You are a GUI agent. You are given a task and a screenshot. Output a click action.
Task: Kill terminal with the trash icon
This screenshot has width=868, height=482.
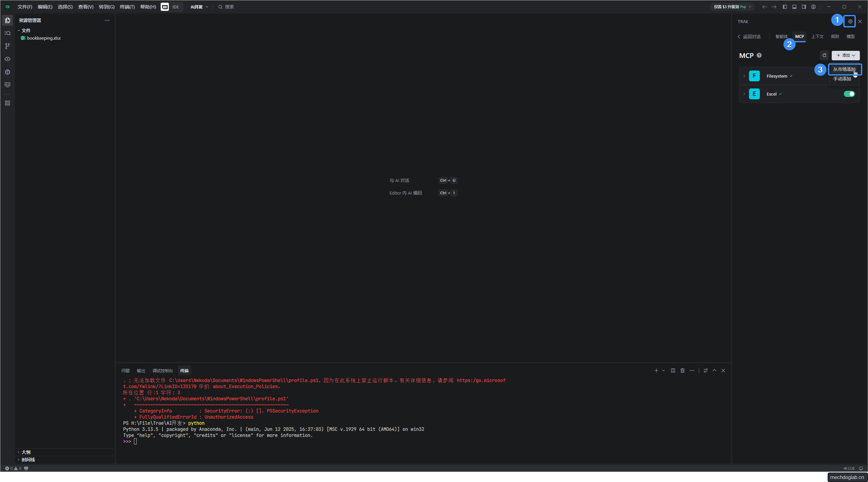[x=683, y=370]
